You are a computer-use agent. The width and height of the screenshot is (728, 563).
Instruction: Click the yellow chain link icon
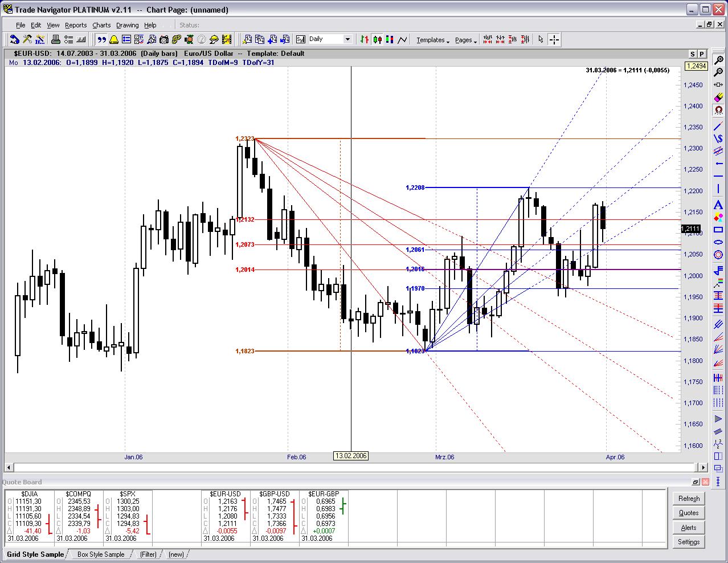pyautogui.click(x=177, y=39)
